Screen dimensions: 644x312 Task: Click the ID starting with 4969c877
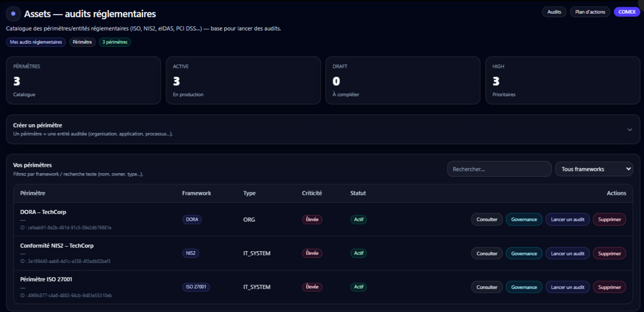66,295
